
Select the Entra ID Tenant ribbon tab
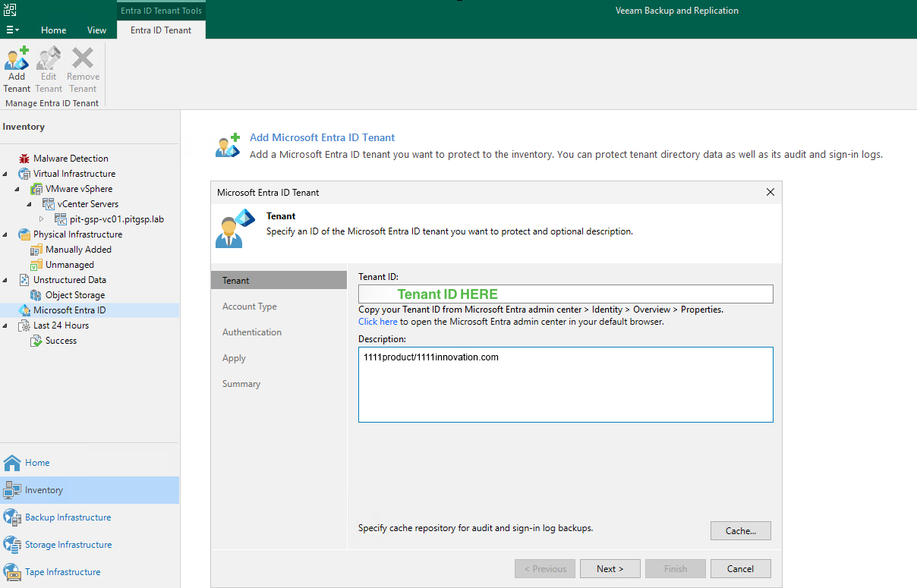tap(161, 30)
